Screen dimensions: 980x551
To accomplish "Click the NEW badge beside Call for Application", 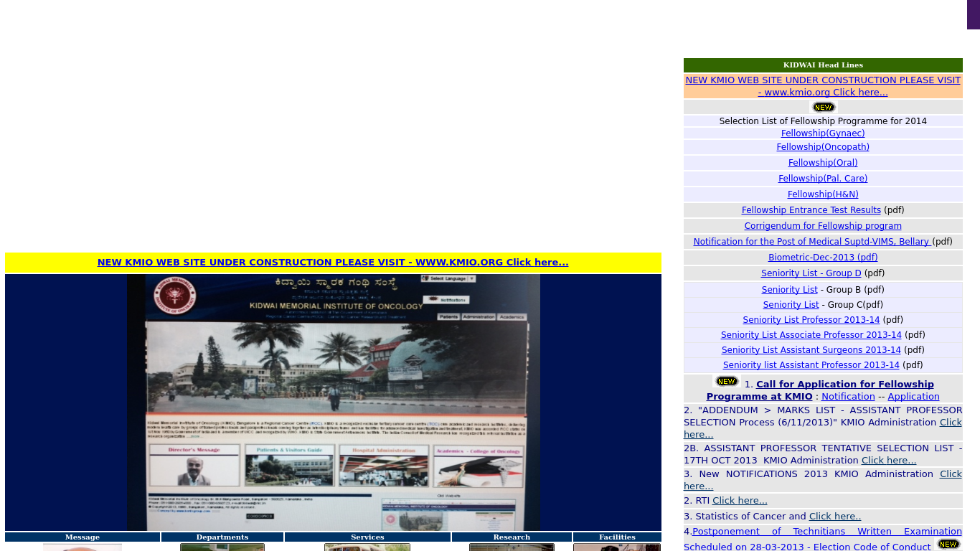I will click(726, 382).
